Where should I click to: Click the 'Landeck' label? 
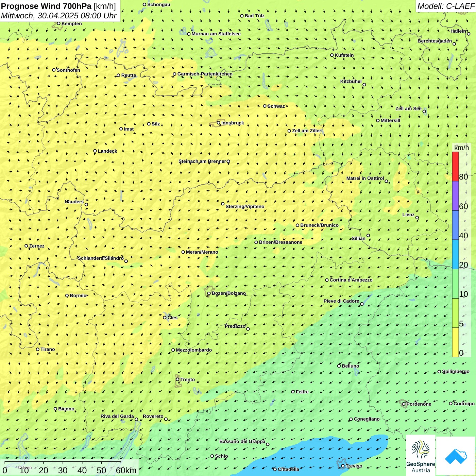click(107, 151)
